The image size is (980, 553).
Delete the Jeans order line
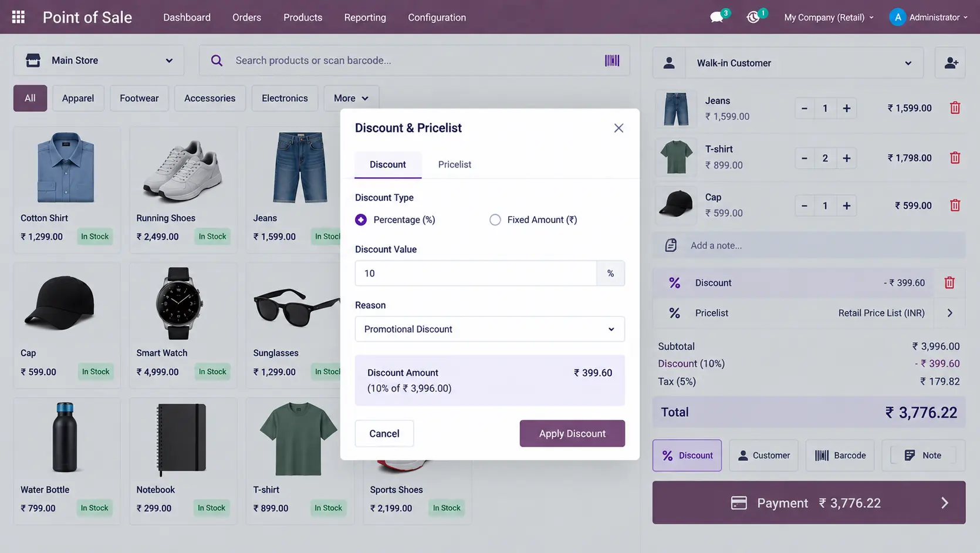tap(955, 108)
